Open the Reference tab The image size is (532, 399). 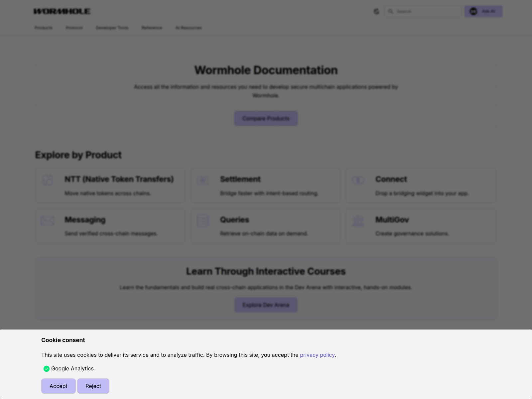coord(152,28)
